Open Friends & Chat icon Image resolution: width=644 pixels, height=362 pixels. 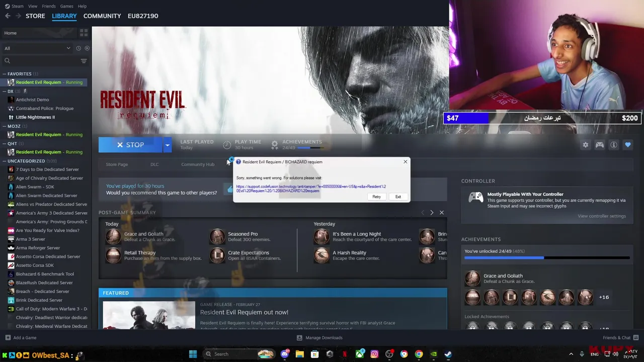click(636, 337)
